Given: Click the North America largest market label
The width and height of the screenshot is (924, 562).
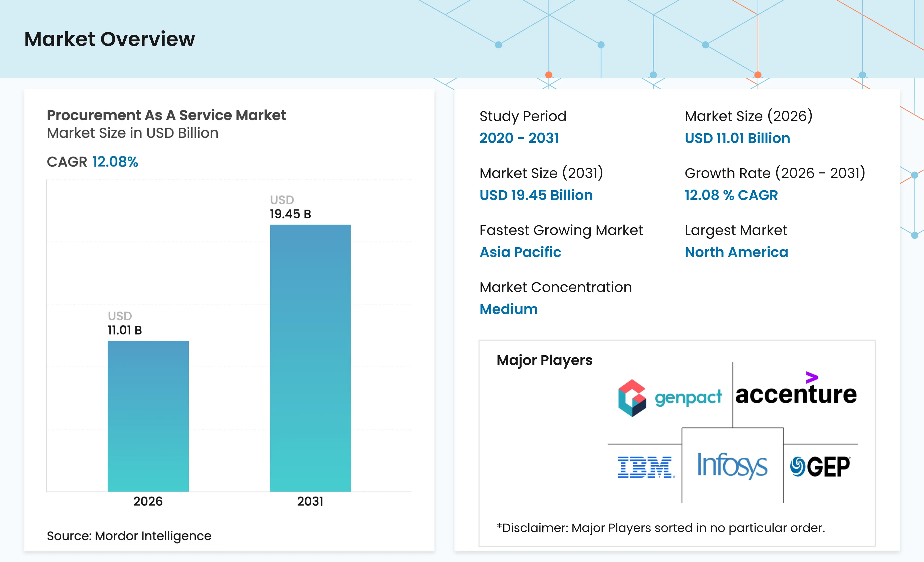Looking at the screenshot, I should tap(736, 252).
